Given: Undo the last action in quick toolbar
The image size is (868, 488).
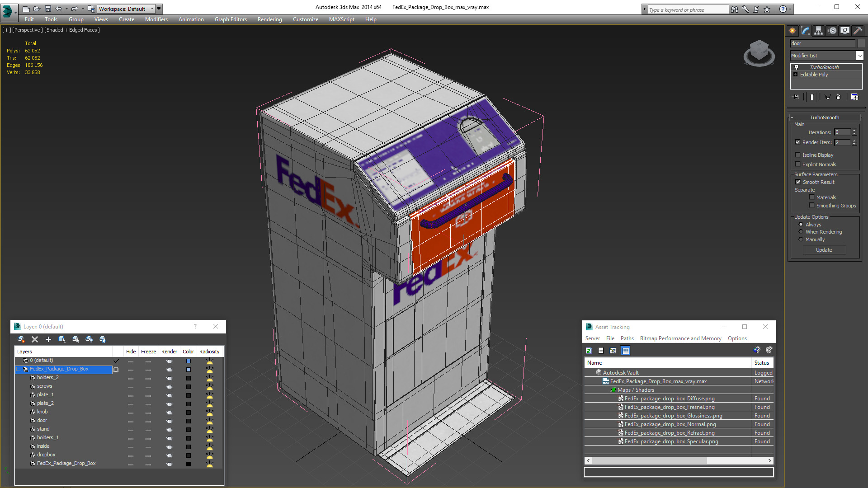Looking at the screenshot, I should point(59,9).
